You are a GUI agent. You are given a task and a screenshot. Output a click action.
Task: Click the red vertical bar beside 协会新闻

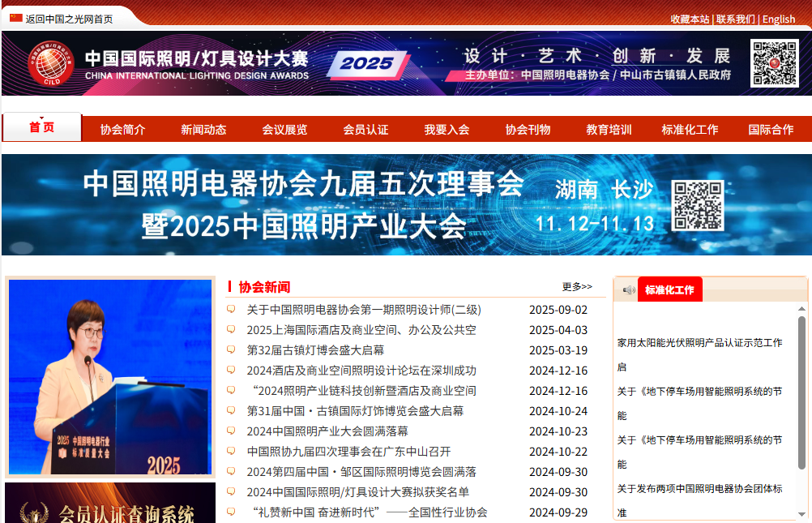(229, 287)
